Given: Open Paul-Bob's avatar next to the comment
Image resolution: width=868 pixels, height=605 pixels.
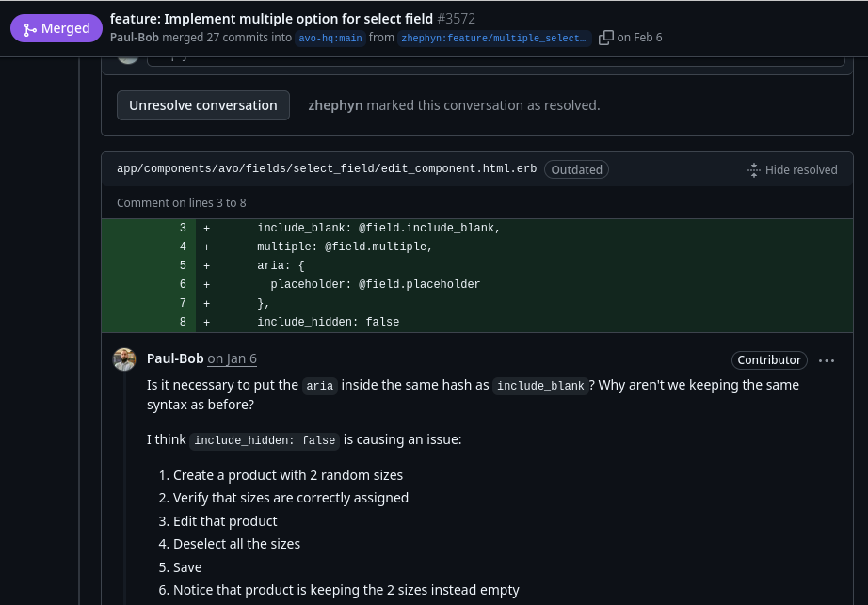Looking at the screenshot, I should coord(124,359).
